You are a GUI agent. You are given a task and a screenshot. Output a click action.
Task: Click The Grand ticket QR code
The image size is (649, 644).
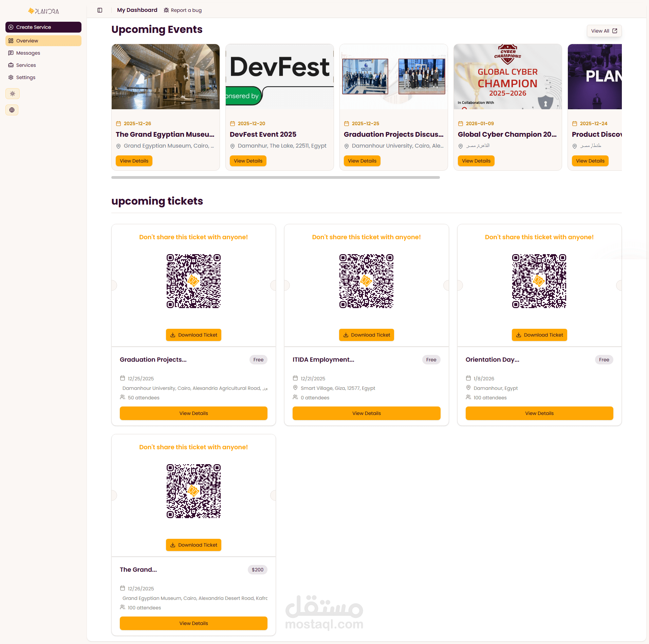[x=193, y=491]
